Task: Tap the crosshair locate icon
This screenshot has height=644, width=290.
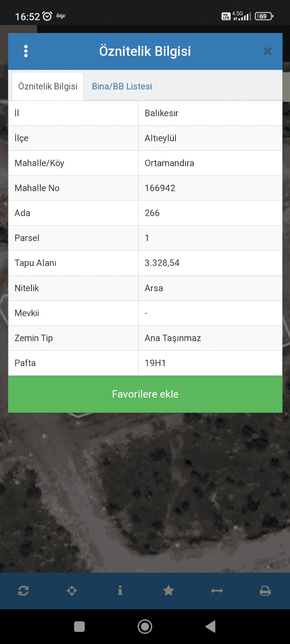Action: (72, 591)
